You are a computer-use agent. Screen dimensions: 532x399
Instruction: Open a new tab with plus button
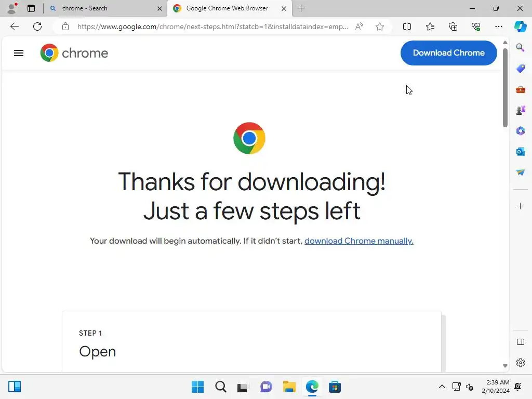coord(301,8)
